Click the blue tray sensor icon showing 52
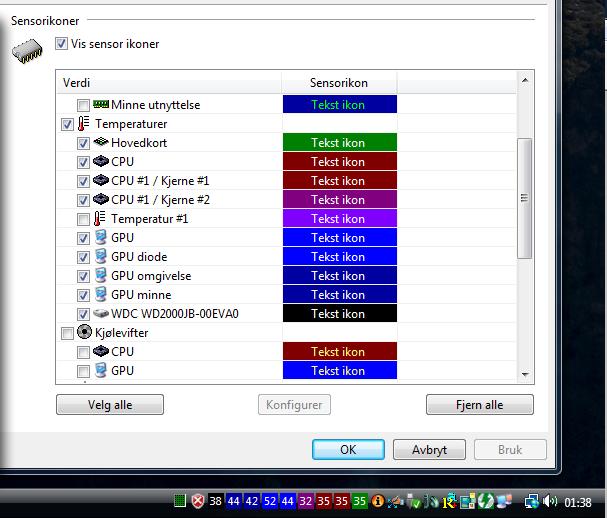Viewport: 607px width, 518px height. pos(270,501)
